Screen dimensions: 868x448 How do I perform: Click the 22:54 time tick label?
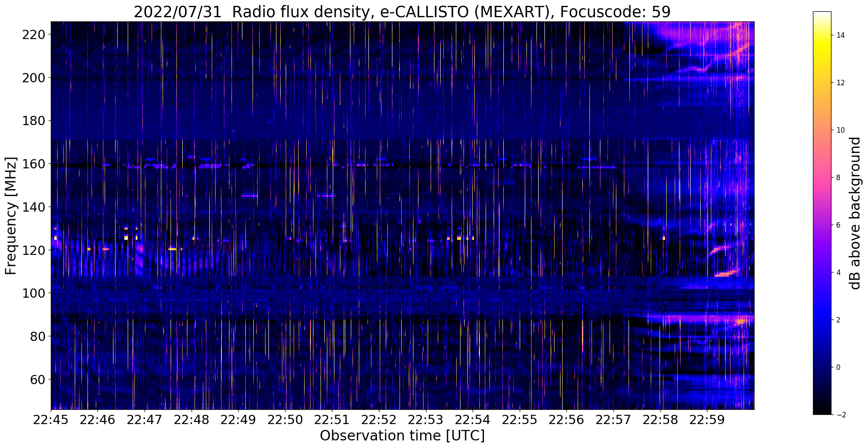(x=473, y=419)
